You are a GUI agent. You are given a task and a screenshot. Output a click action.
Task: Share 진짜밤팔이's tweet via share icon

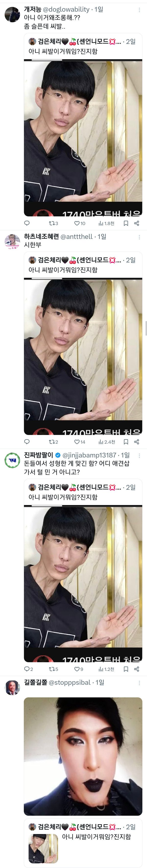pos(136,669)
